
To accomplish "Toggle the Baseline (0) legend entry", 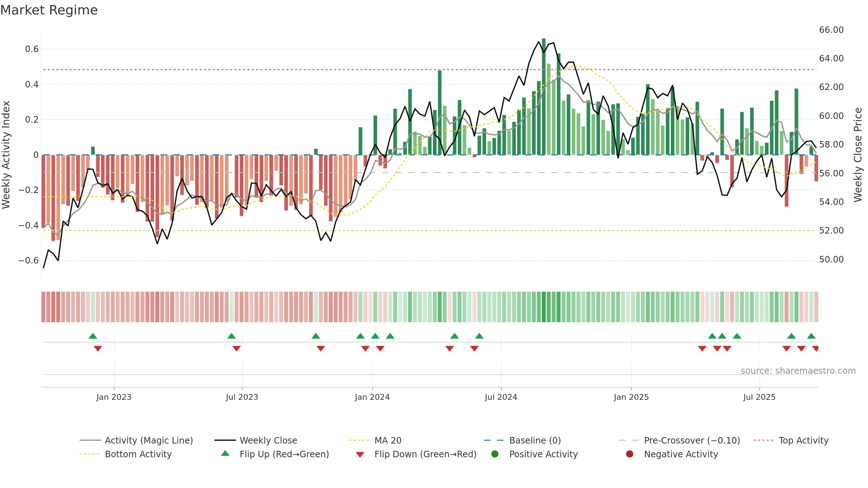I will [x=522, y=440].
